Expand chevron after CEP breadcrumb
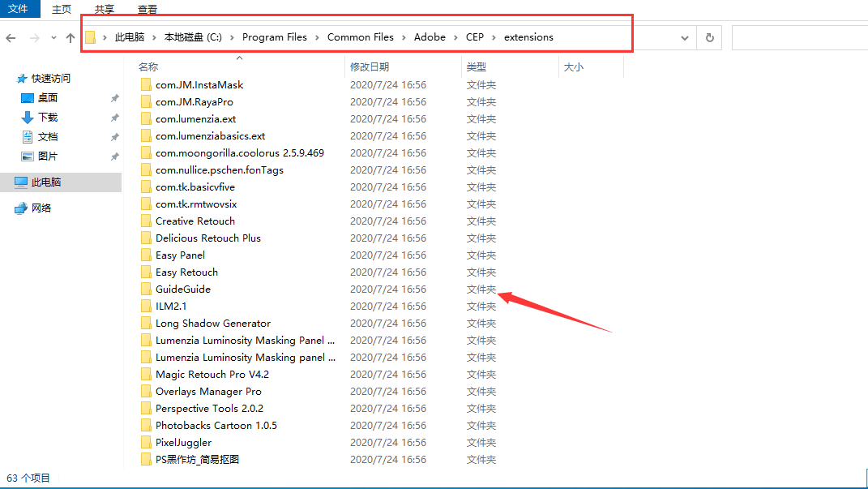Viewport: 868px width, 489px height. pos(494,37)
